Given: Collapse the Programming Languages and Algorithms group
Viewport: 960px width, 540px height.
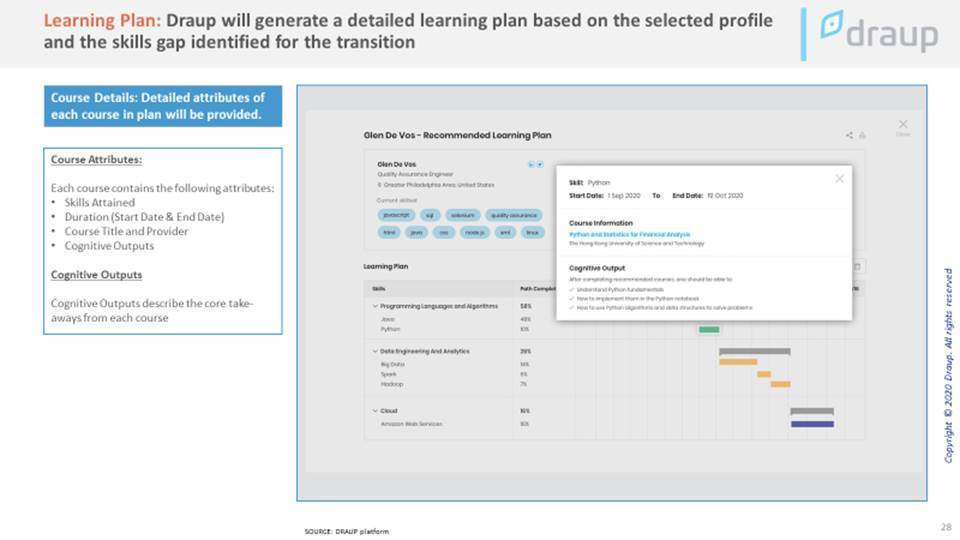Looking at the screenshot, I should pyautogui.click(x=375, y=306).
